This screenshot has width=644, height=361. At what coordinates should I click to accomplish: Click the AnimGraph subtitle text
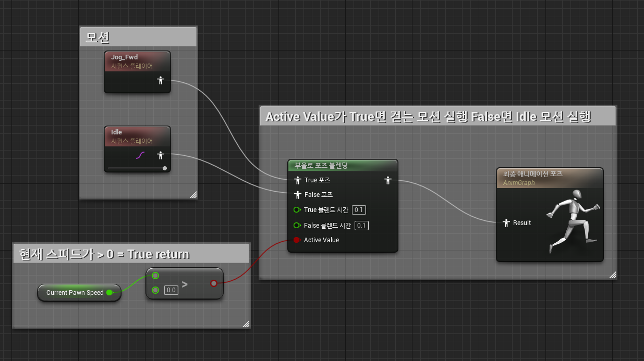(x=519, y=183)
